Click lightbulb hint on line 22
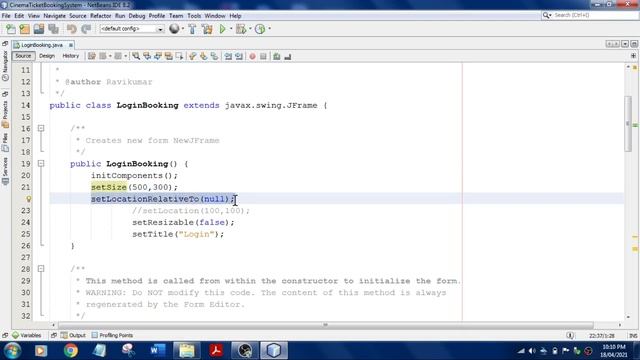 [x=29, y=199]
